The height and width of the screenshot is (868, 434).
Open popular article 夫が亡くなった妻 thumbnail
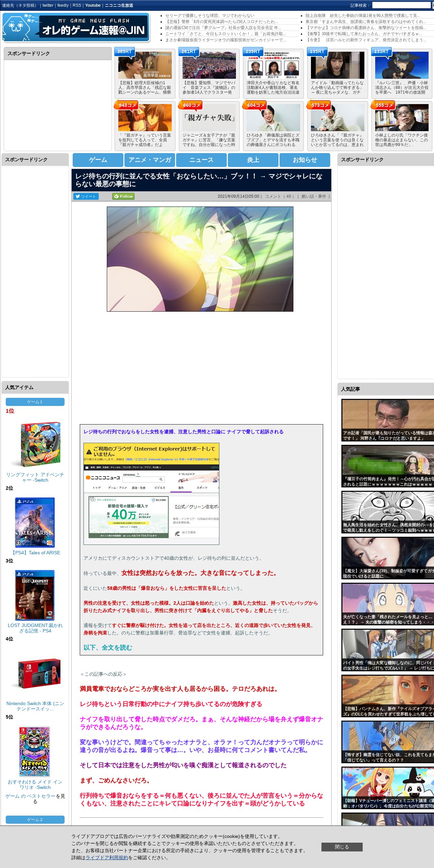(388, 604)
